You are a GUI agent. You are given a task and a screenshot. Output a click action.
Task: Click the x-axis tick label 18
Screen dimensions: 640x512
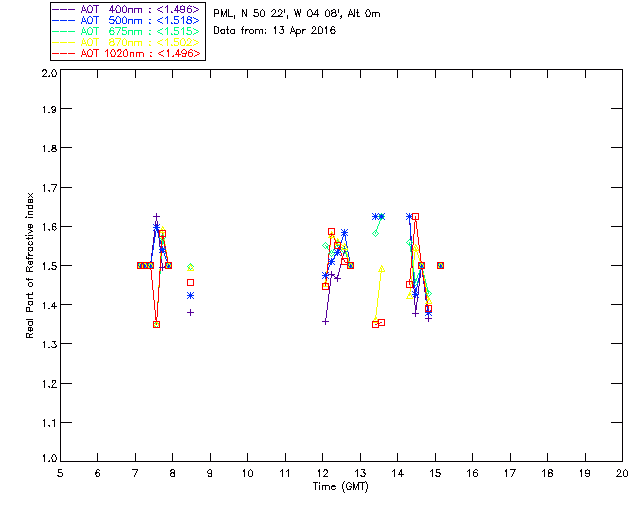(x=547, y=473)
